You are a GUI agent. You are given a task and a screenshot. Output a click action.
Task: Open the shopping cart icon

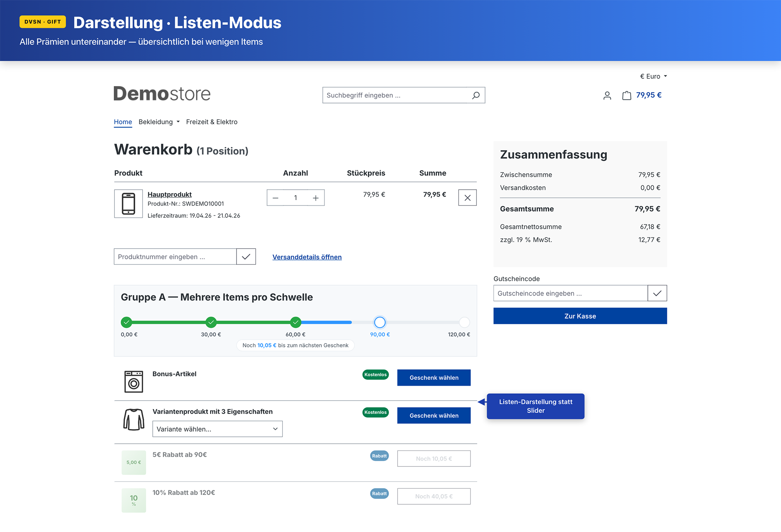pyautogui.click(x=626, y=95)
